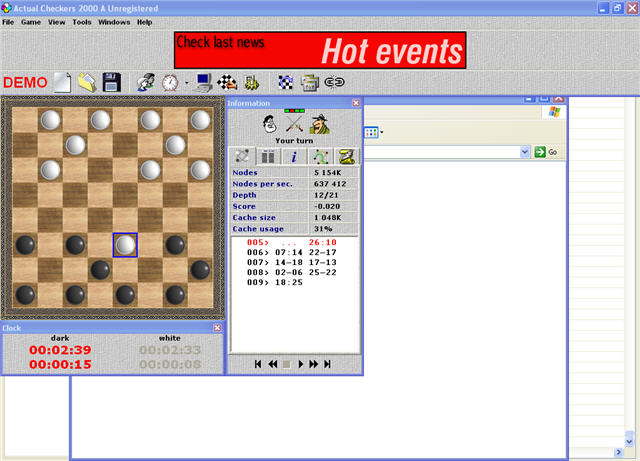Open the Windows menu

[114, 22]
